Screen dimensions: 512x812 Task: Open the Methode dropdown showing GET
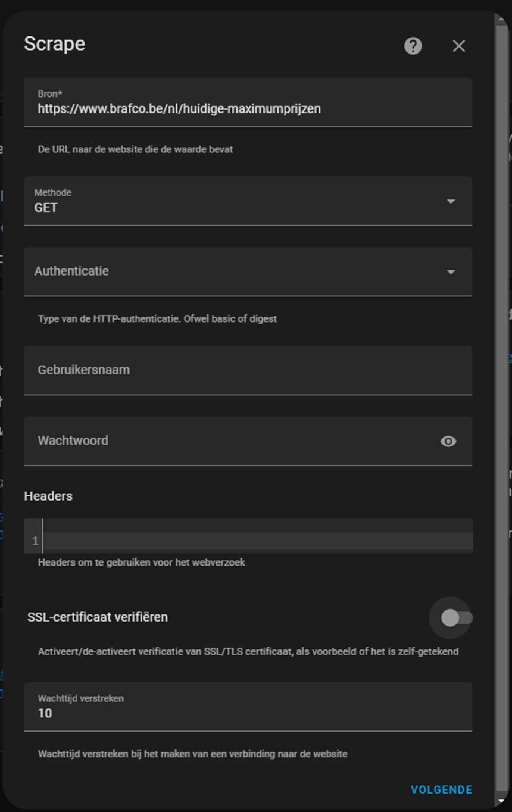click(x=238, y=201)
